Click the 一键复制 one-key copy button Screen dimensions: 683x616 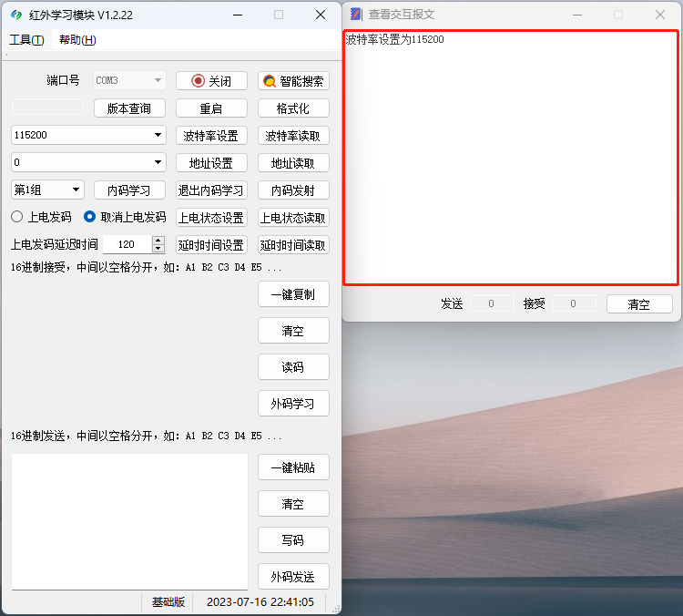tap(293, 294)
